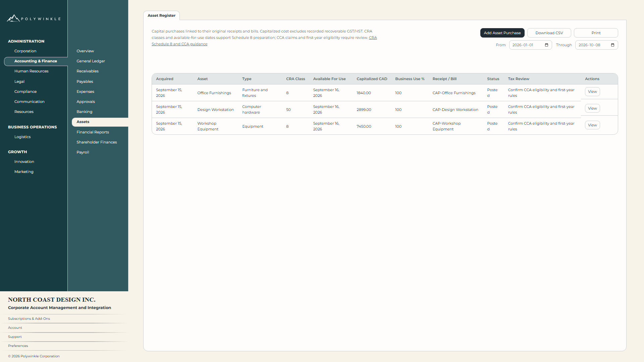Open Innovation under Growth
Viewport: 644px width, 362px height.
[x=24, y=162]
